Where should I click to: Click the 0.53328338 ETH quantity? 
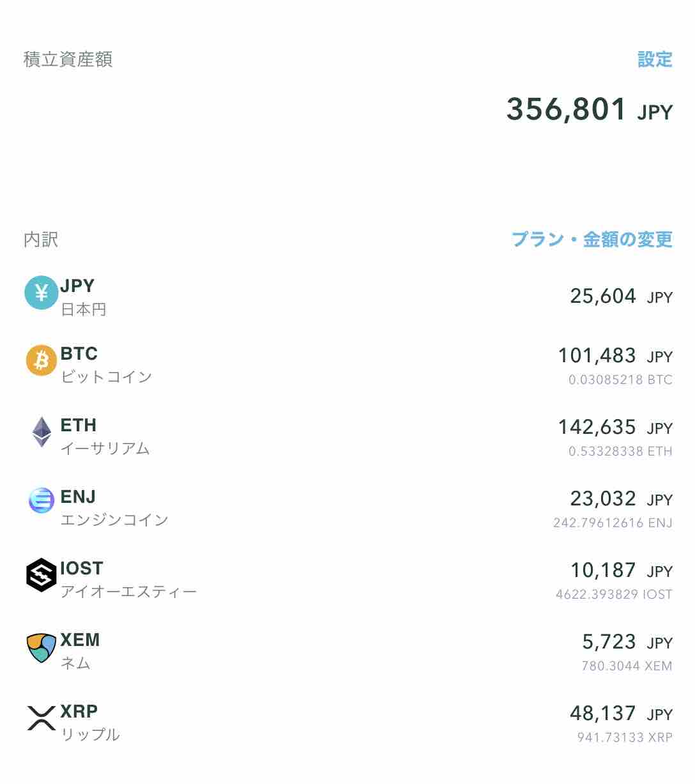point(620,451)
